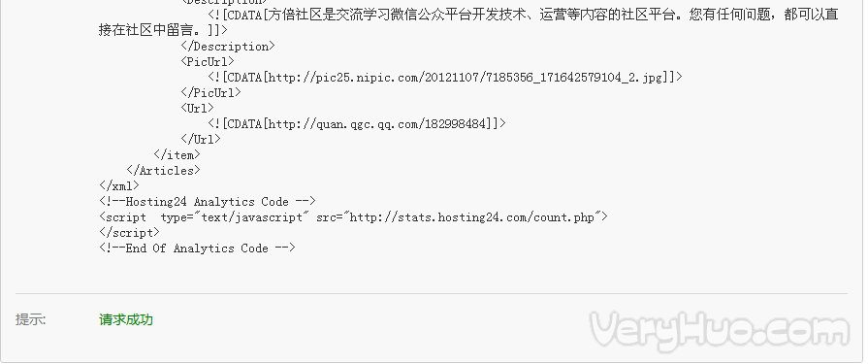Click the quan.qgc.qq.com URL line
The image size is (868, 364).
pos(357,123)
